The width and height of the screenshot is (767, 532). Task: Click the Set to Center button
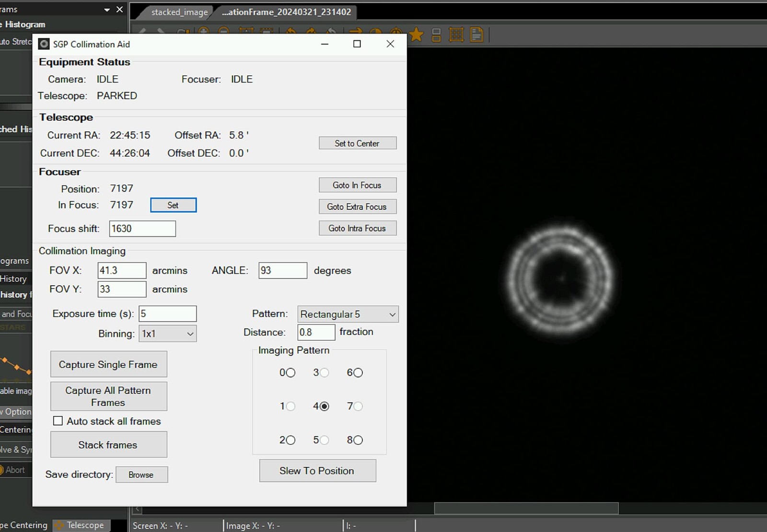click(358, 143)
